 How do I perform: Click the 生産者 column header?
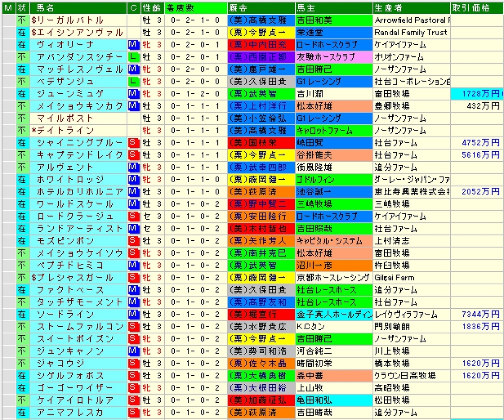pyautogui.click(x=411, y=8)
